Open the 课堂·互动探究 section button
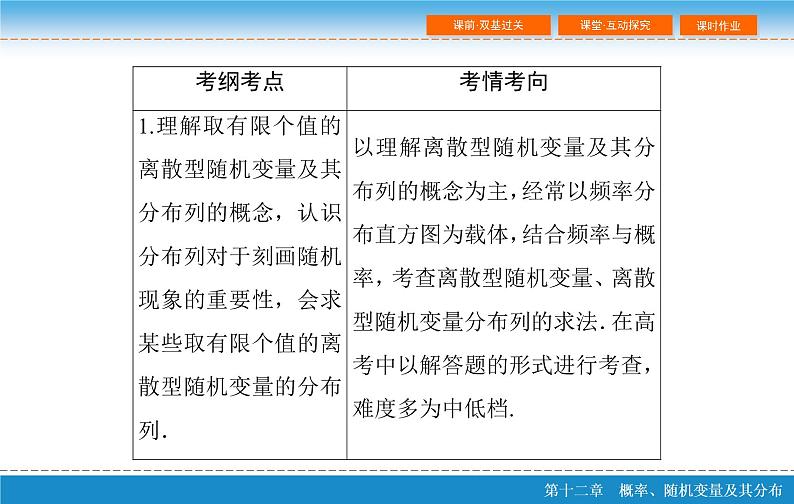794x504 pixels. coord(615,25)
